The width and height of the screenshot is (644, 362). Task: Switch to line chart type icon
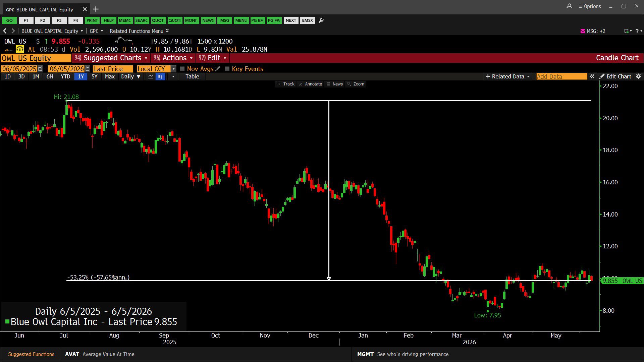point(150,76)
